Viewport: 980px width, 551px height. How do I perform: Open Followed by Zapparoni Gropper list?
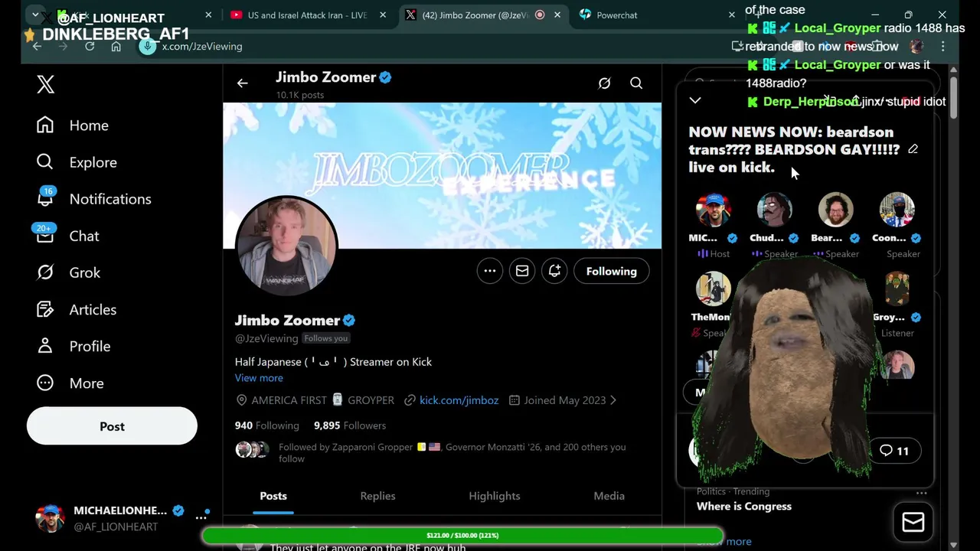coord(452,453)
